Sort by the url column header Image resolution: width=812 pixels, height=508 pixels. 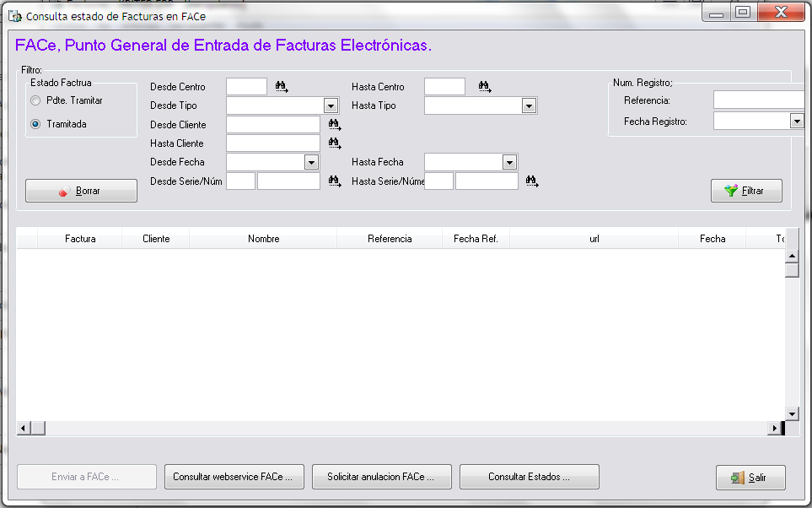click(x=594, y=239)
